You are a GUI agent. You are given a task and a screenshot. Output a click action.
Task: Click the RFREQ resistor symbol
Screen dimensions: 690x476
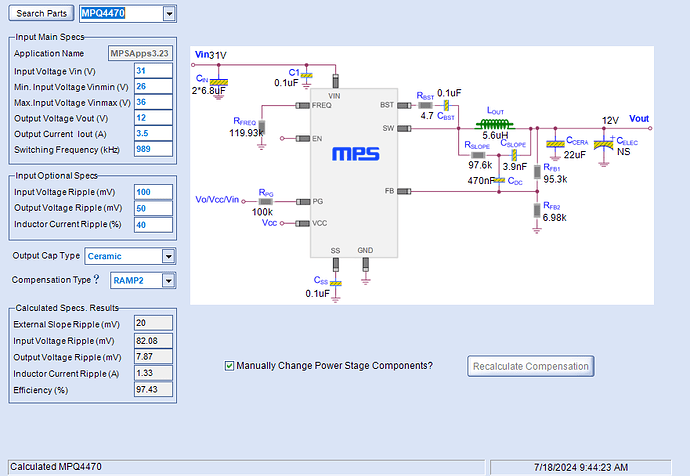click(262, 128)
